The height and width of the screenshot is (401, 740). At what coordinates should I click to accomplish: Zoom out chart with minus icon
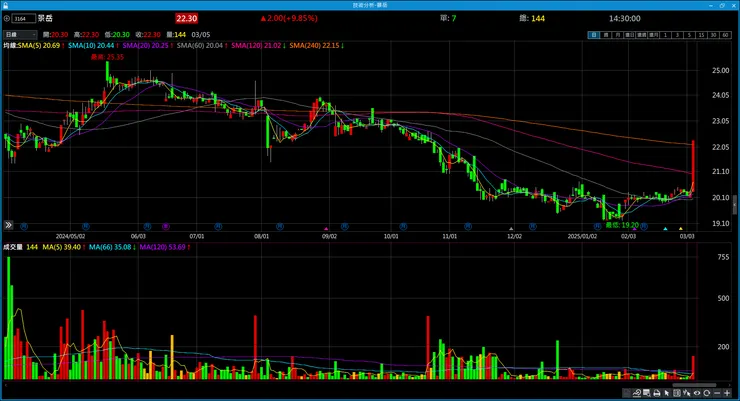[717, 393]
